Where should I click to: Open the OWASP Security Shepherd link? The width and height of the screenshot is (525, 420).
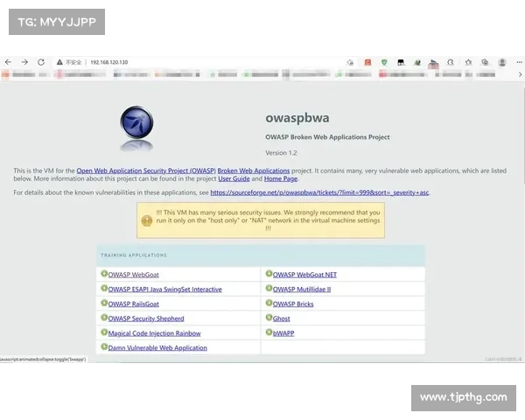point(146,318)
